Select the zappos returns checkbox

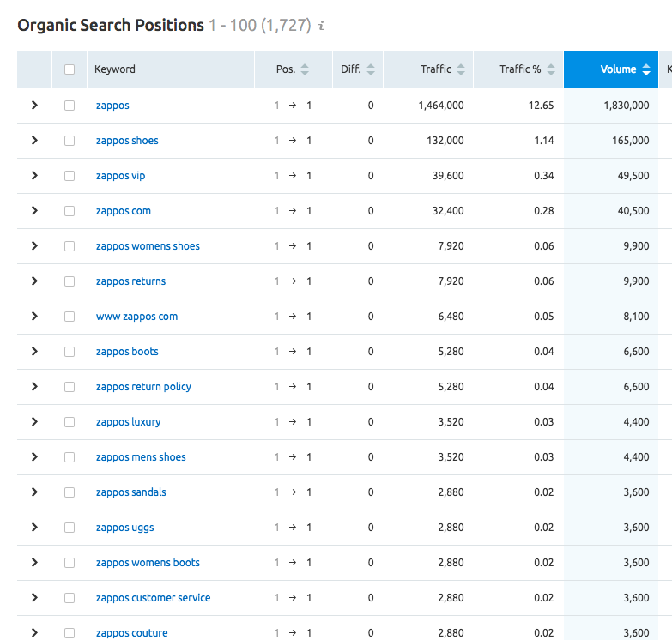[x=70, y=281]
